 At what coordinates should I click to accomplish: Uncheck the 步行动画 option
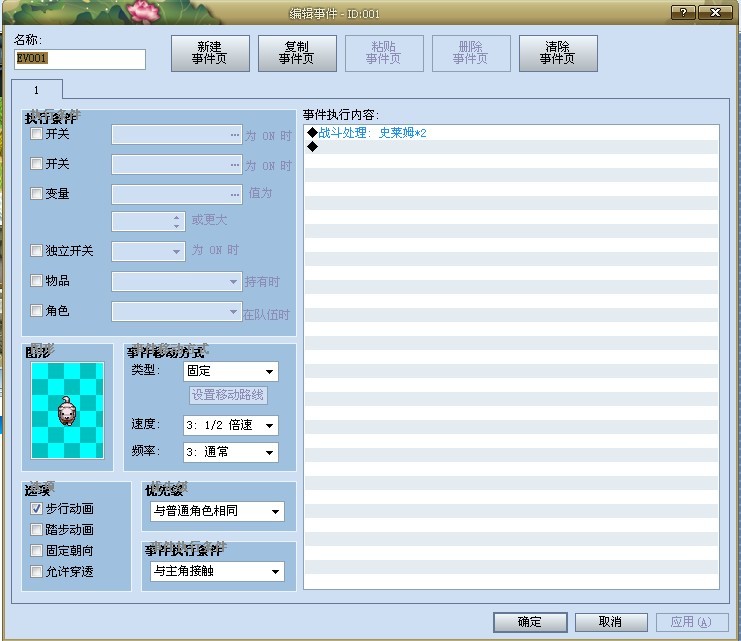tap(36, 508)
